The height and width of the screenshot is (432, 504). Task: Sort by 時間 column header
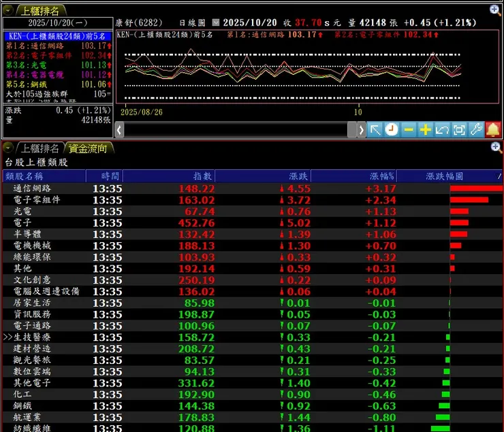[104, 176]
